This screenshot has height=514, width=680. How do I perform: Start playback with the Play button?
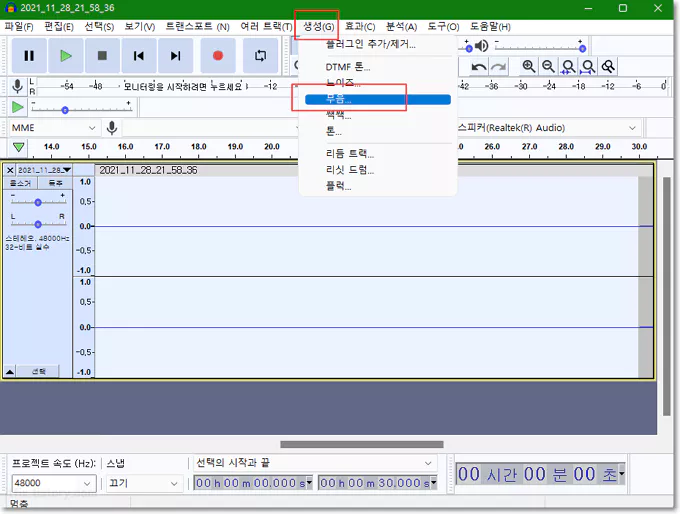coord(65,56)
